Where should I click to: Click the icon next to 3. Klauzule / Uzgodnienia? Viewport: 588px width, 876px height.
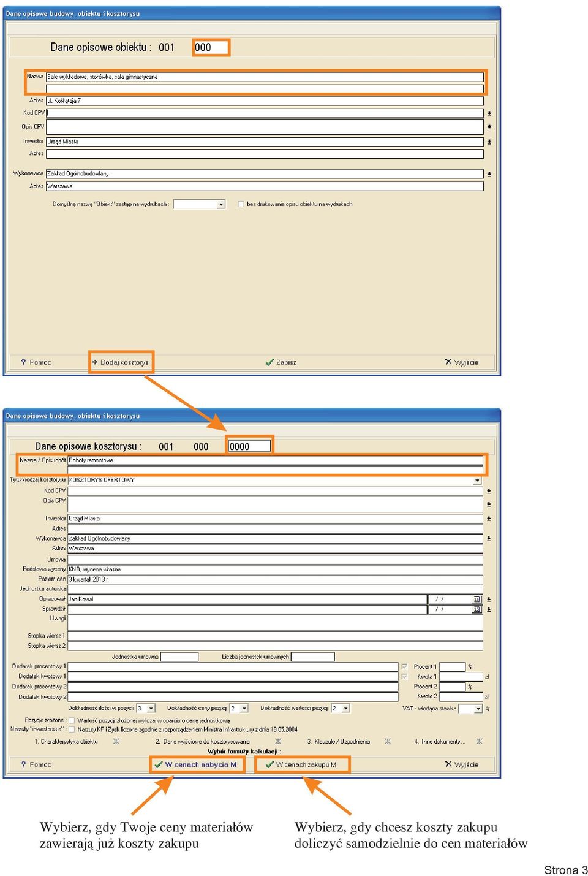point(388,741)
